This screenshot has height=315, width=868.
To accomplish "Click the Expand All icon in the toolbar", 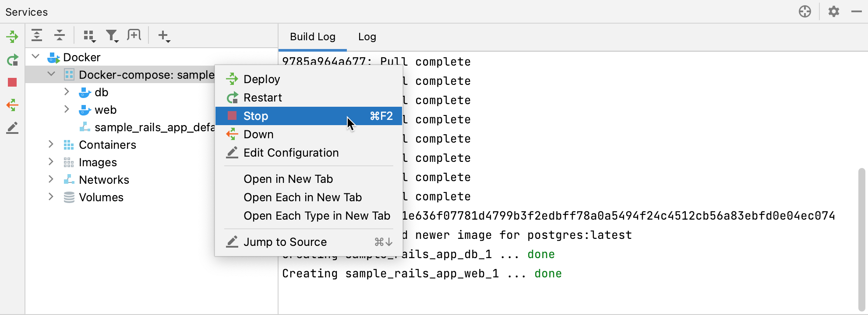I will (37, 35).
